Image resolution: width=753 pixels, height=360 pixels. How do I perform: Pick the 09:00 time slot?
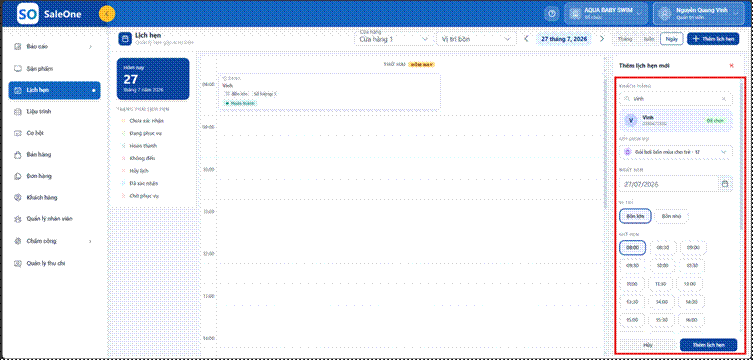click(x=693, y=248)
